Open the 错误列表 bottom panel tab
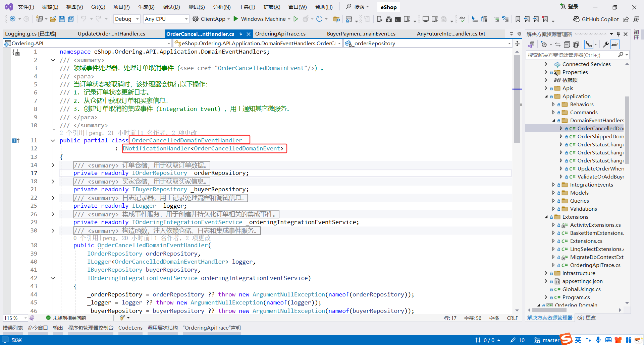The width and height of the screenshot is (644, 345). [x=13, y=328]
